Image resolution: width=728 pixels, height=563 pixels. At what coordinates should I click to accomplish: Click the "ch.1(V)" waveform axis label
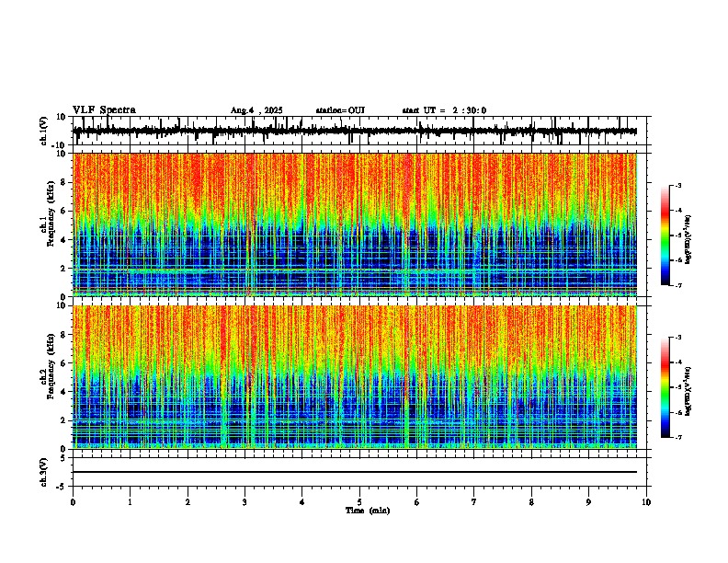[44, 131]
